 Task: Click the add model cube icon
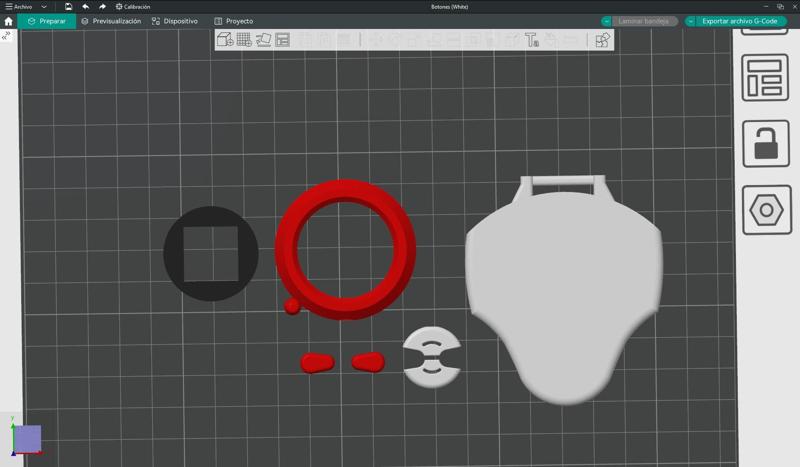(224, 40)
